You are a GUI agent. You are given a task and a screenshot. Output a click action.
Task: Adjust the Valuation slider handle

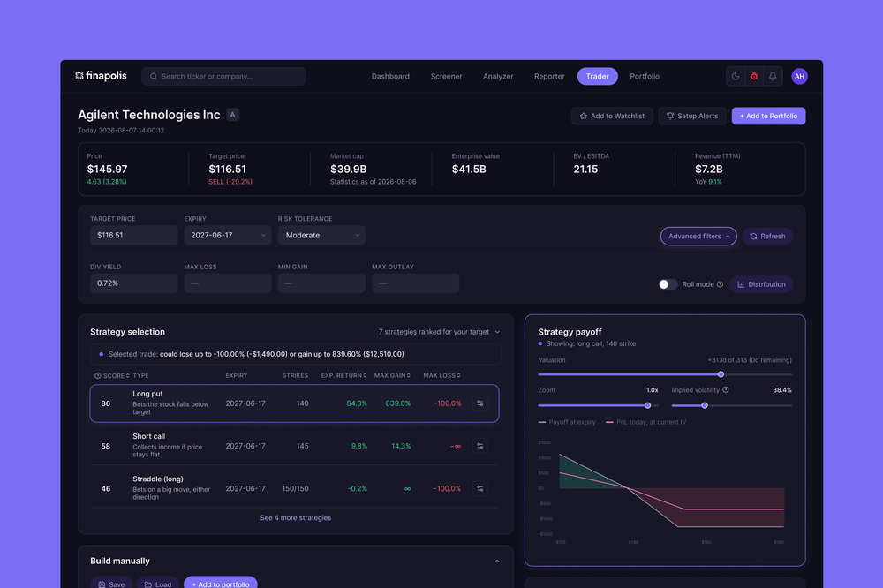(x=721, y=374)
